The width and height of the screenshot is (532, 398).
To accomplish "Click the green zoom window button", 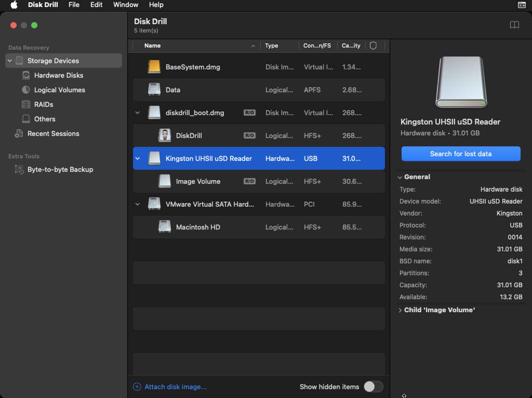I will tap(34, 25).
